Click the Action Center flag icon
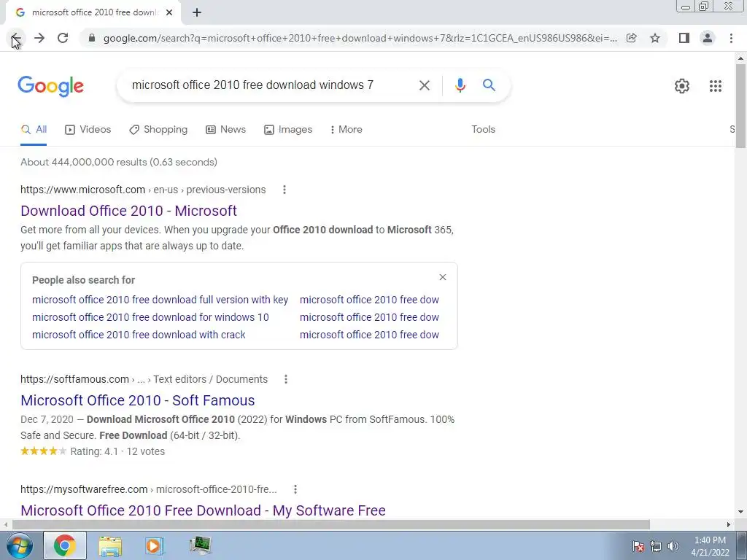The height and width of the screenshot is (560, 747). click(x=638, y=546)
